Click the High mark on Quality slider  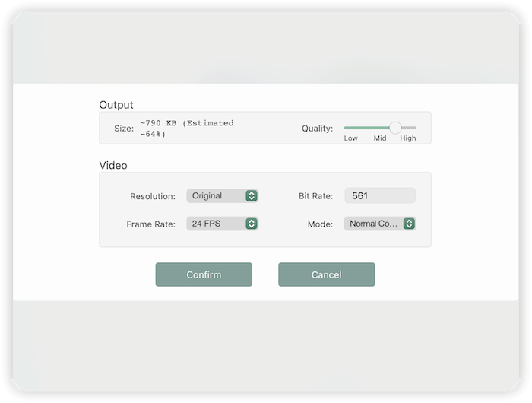pyautogui.click(x=408, y=138)
